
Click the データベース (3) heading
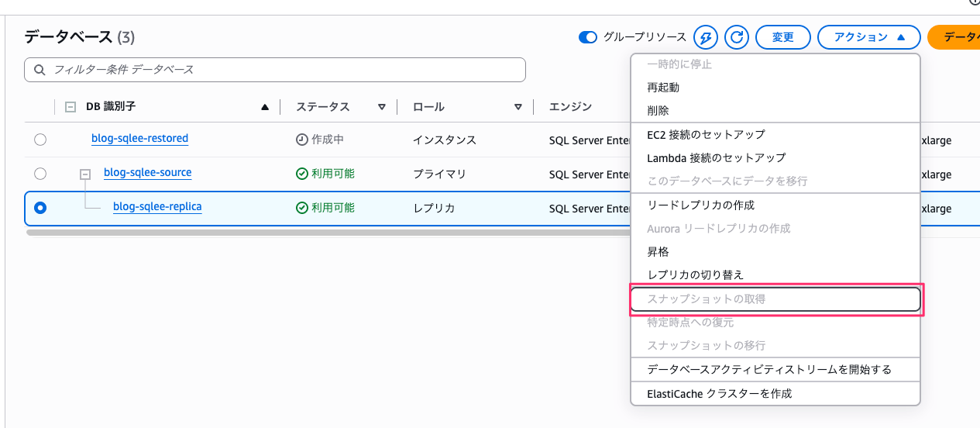[80, 36]
